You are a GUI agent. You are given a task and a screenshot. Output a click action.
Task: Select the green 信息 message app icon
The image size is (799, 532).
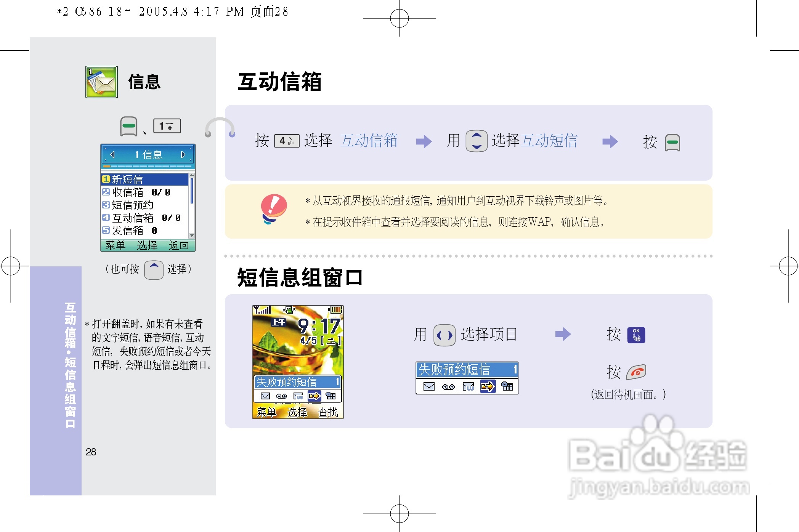click(101, 81)
